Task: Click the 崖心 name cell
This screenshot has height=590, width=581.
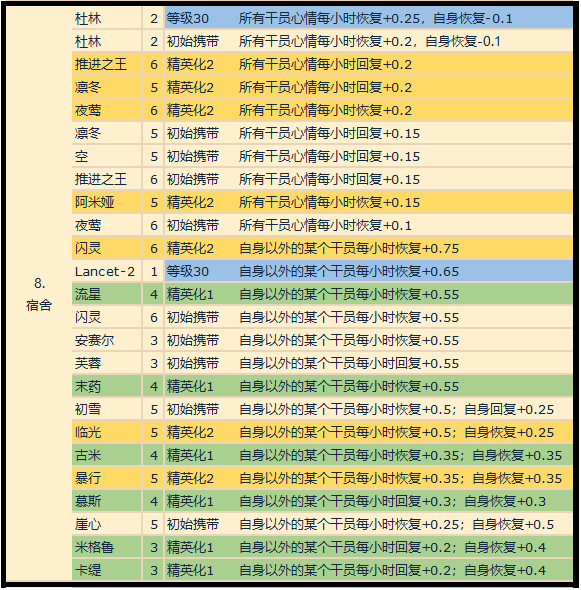Action: coord(107,524)
